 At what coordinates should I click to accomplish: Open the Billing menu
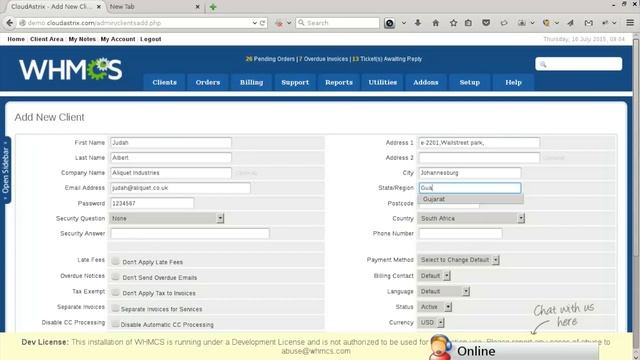click(251, 82)
